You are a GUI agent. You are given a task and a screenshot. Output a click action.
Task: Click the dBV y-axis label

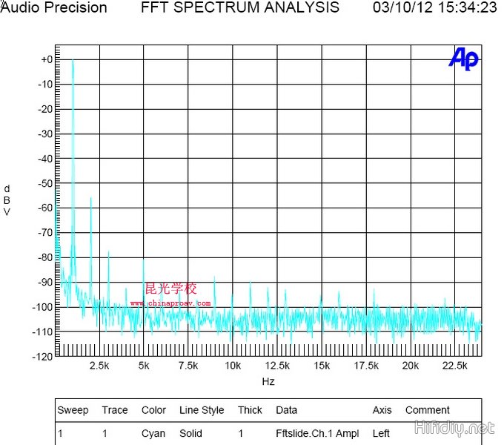[7, 200]
